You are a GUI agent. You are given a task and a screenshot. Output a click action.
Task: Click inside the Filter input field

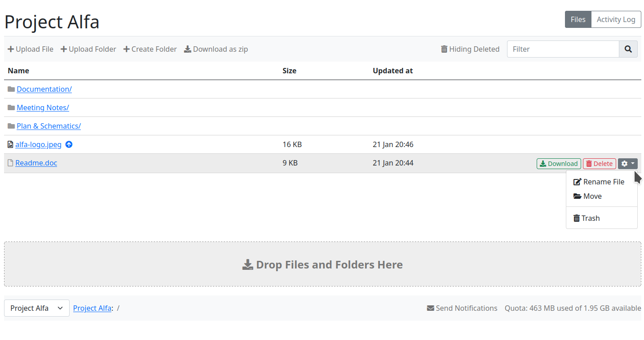563,49
